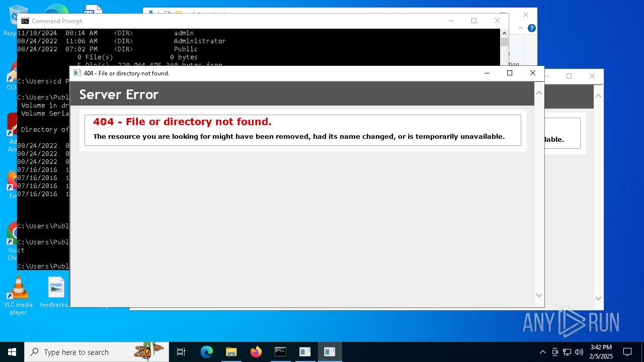Maximize the rear error window
The height and width of the screenshot is (362, 644).
pyautogui.click(x=569, y=76)
